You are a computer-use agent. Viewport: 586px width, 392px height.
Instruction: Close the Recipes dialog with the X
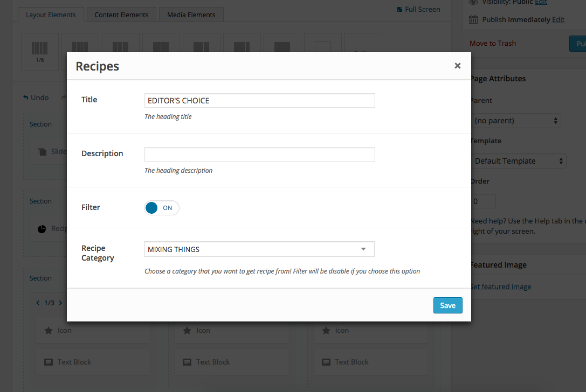(x=458, y=66)
